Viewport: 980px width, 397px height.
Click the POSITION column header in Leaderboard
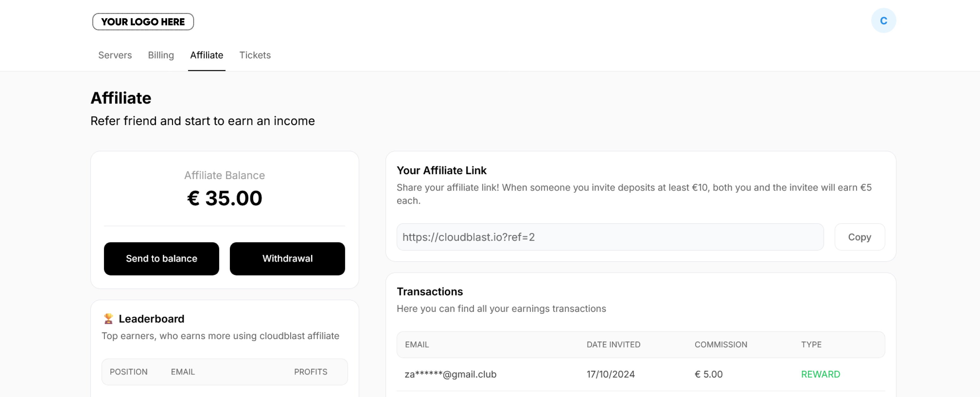129,372
